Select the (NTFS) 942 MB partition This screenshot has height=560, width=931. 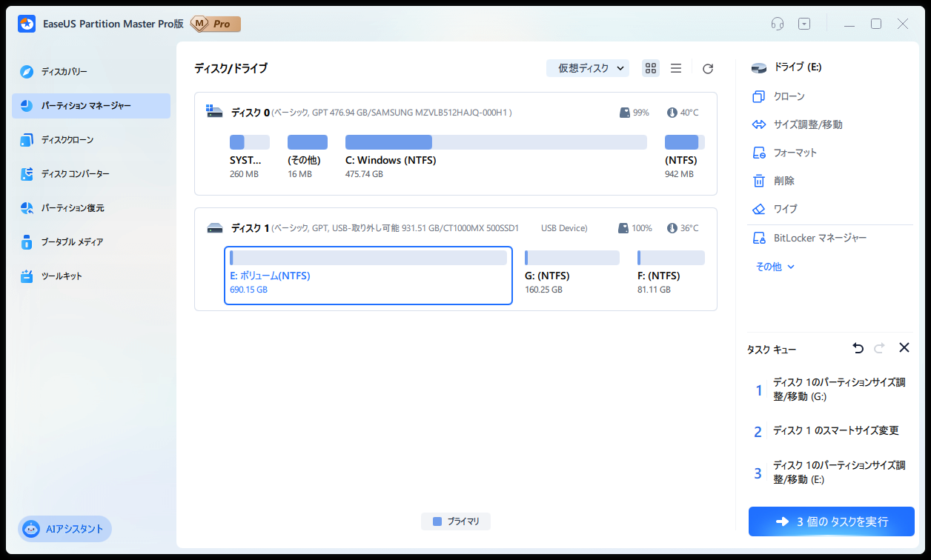(684, 156)
